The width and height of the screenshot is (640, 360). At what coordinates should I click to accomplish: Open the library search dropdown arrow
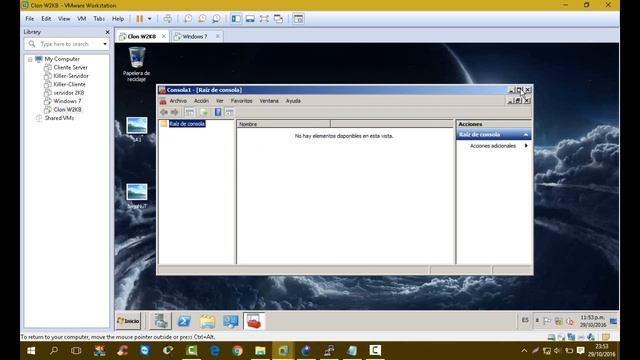click(x=105, y=44)
